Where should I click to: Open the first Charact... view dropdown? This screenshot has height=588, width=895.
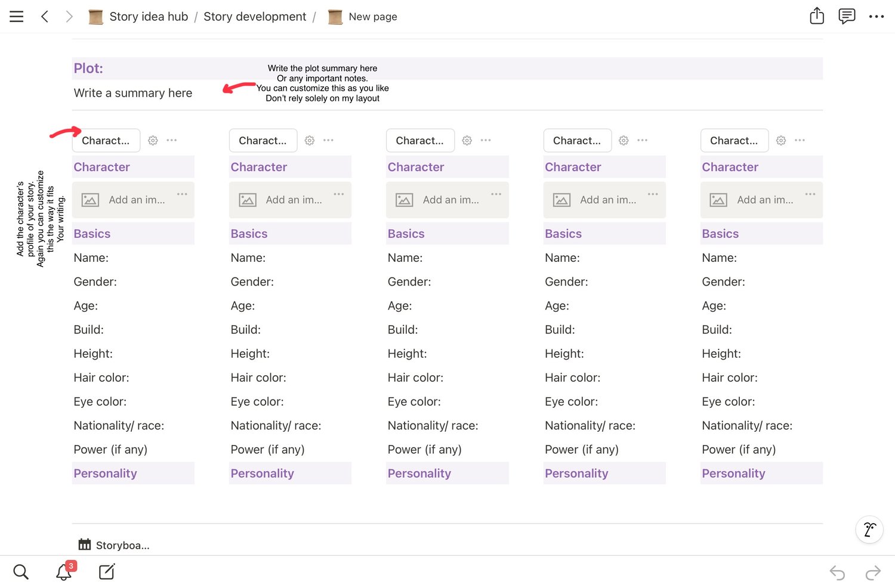pos(106,140)
